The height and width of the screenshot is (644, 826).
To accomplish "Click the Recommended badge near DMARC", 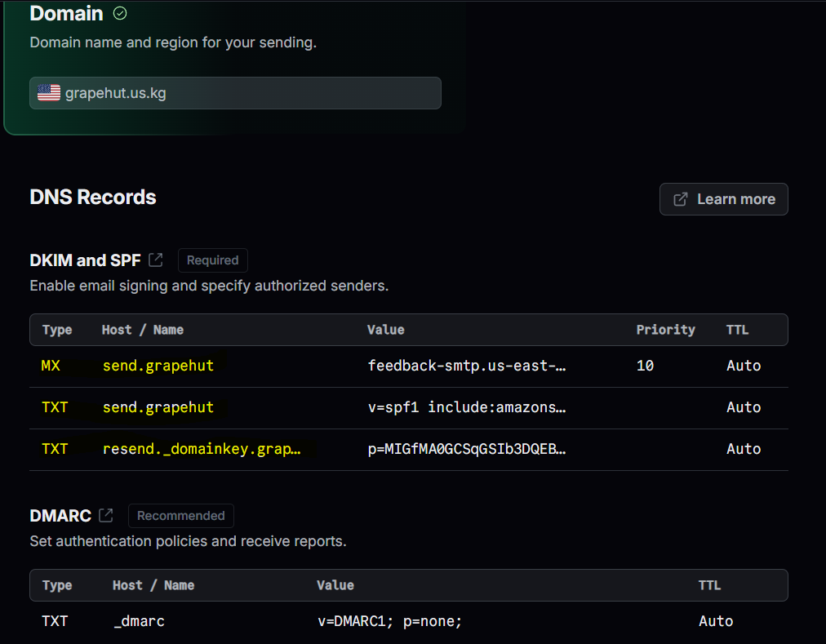I will pyautogui.click(x=180, y=516).
